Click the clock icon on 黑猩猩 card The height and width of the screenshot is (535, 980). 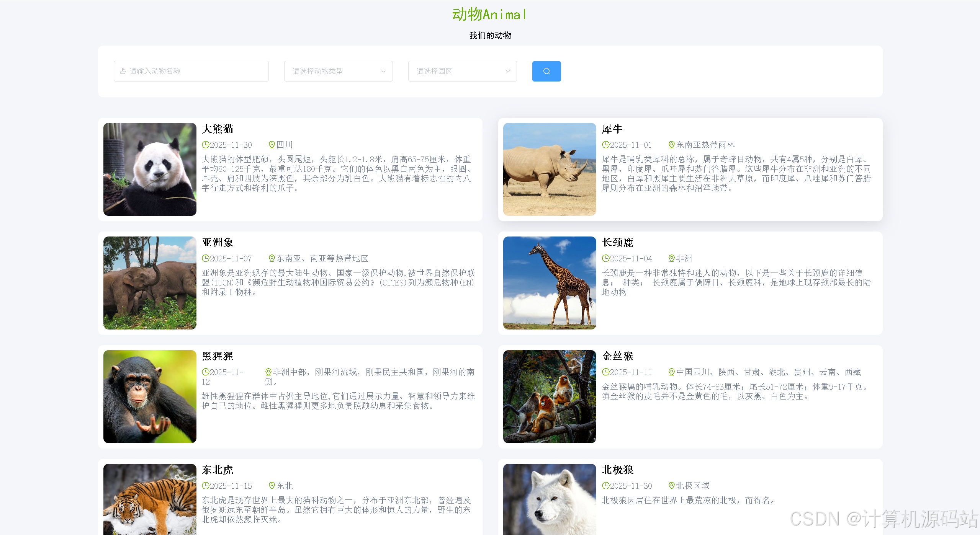(205, 372)
